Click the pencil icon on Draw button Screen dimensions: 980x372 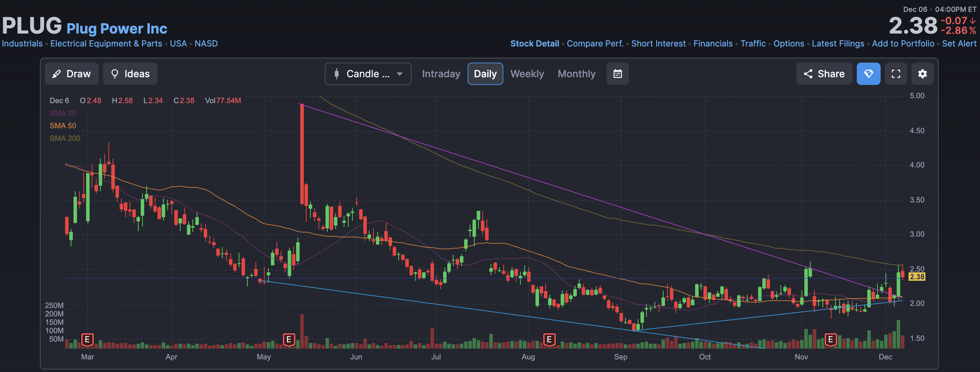click(57, 74)
